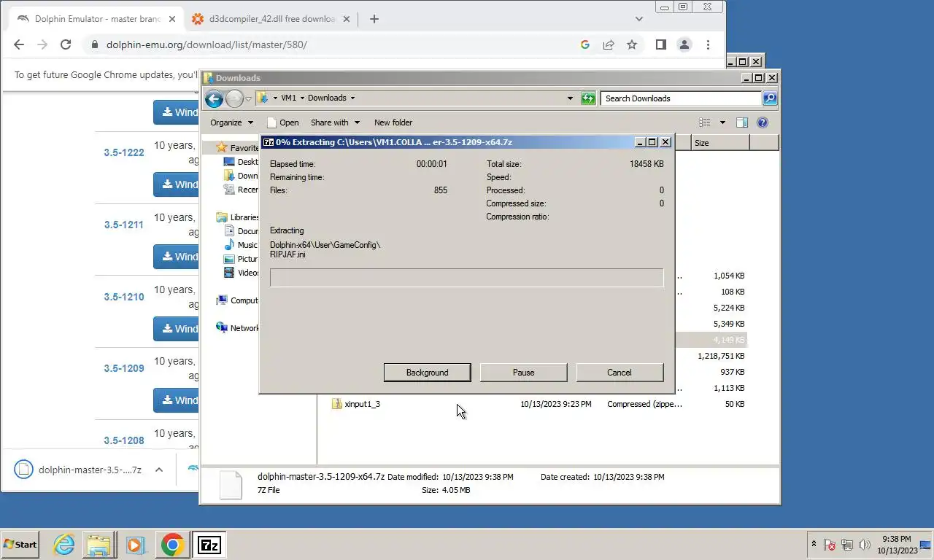The width and height of the screenshot is (934, 560).
Task: Open the 3.5-1210 build link
Action: pyautogui.click(x=124, y=297)
